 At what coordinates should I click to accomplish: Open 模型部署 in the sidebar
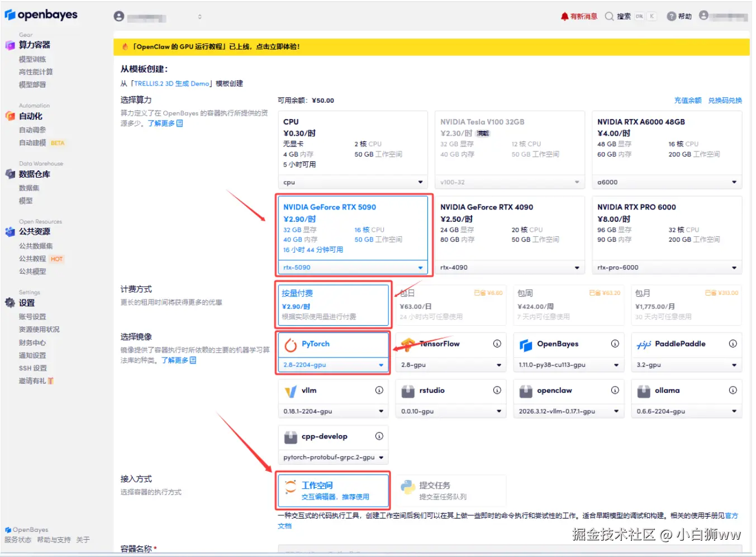click(32, 85)
